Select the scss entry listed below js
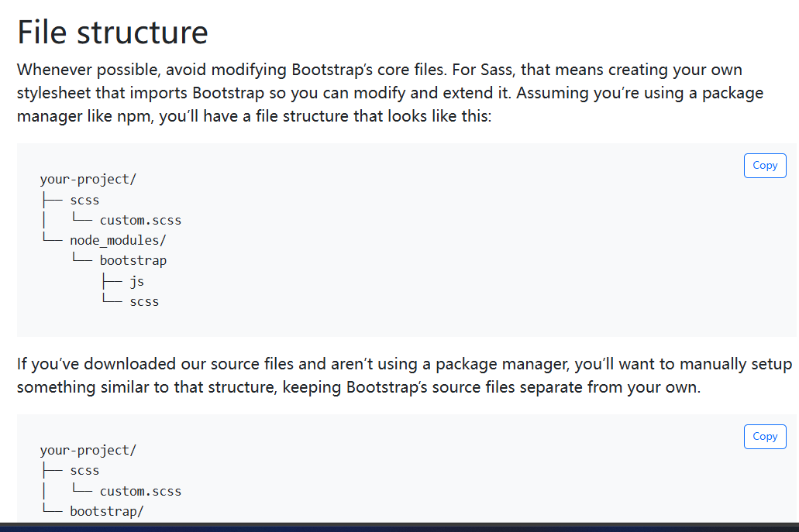 point(144,301)
